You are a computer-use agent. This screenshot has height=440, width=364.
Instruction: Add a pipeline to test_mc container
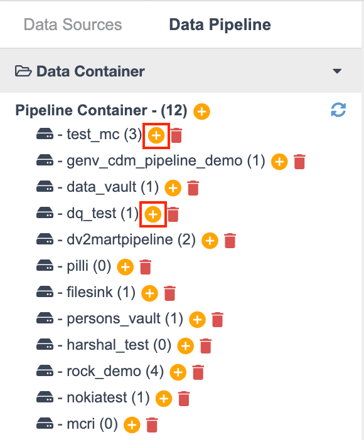pyautogui.click(x=156, y=136)
